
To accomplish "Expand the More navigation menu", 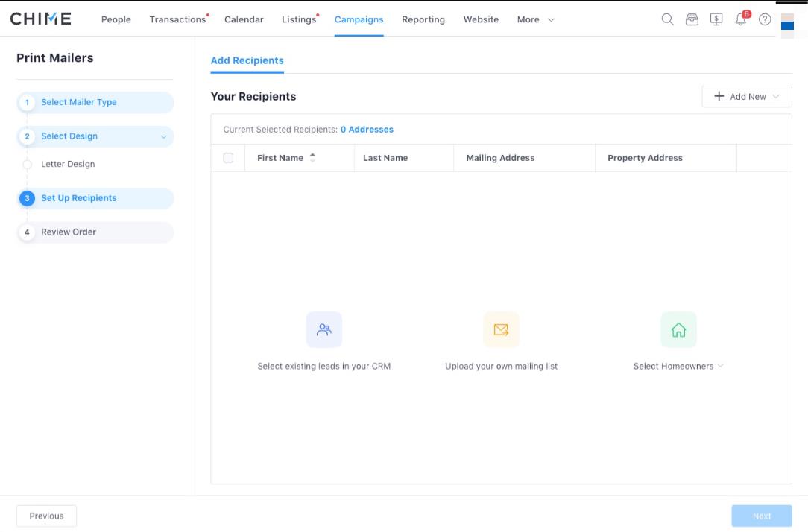I will (535, 19).
